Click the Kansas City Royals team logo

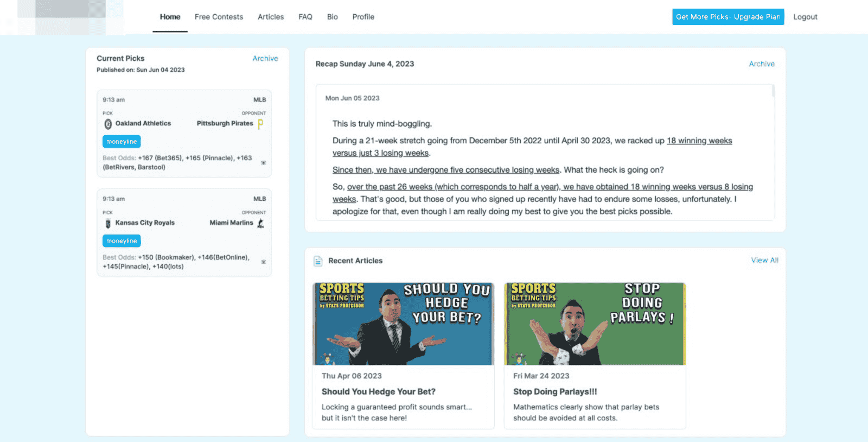(x=108, y=223)
